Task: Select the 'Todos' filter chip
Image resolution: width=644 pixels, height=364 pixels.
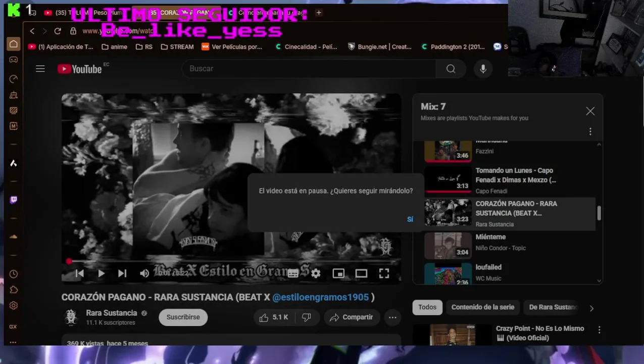Action: tap(427, 307)
